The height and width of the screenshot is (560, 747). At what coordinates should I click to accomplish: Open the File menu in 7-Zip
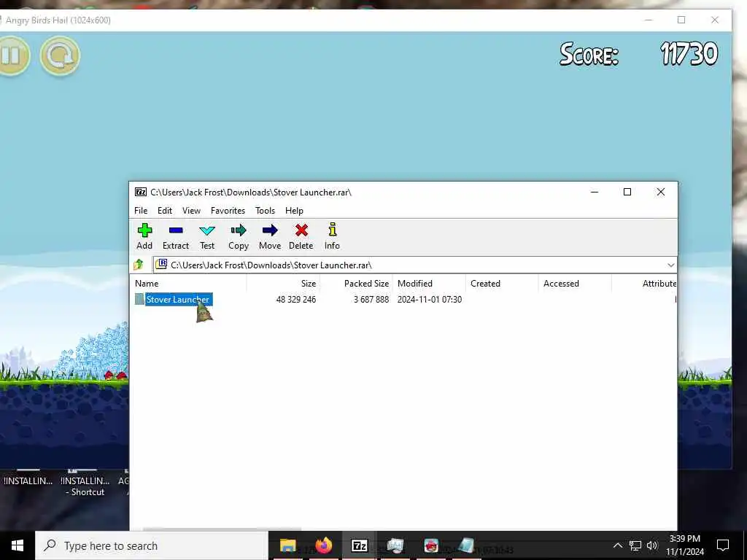(141, 211)
